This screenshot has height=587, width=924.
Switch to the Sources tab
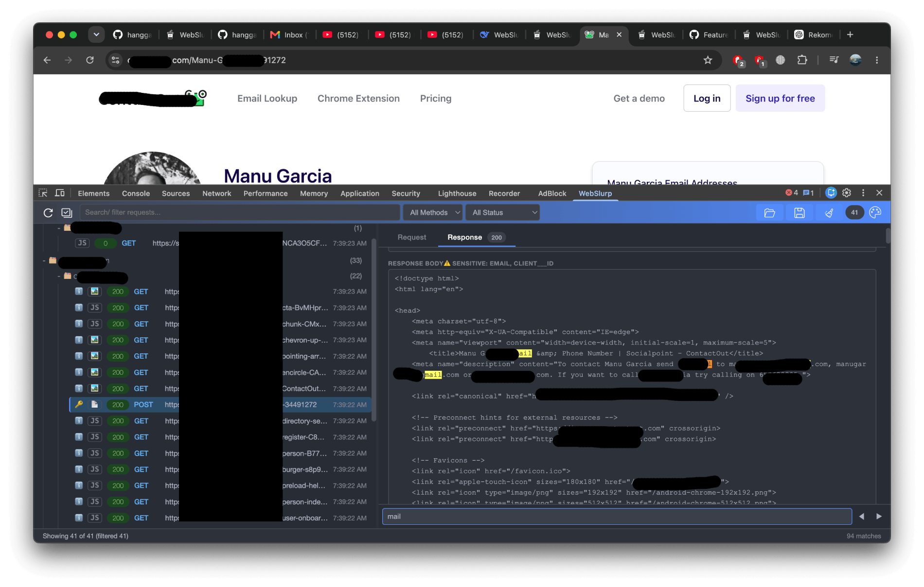[176, 193]
